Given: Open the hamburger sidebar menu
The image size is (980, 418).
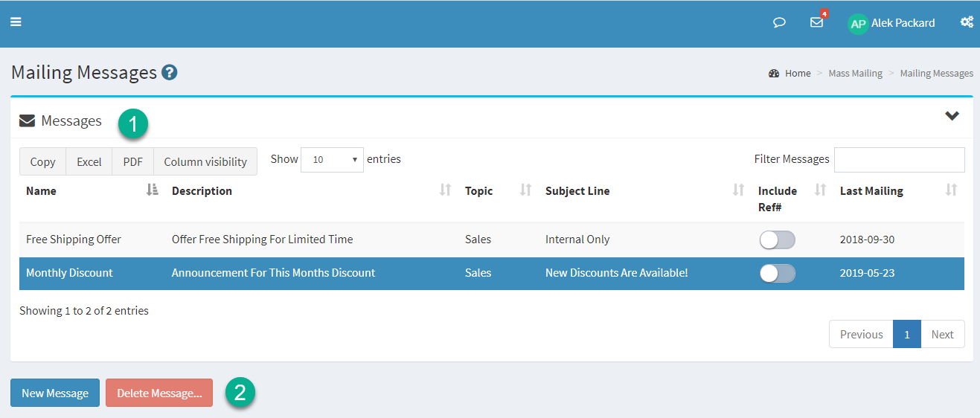Looking at the screenshot, I should pyautogui.click(x=16, y=22).
